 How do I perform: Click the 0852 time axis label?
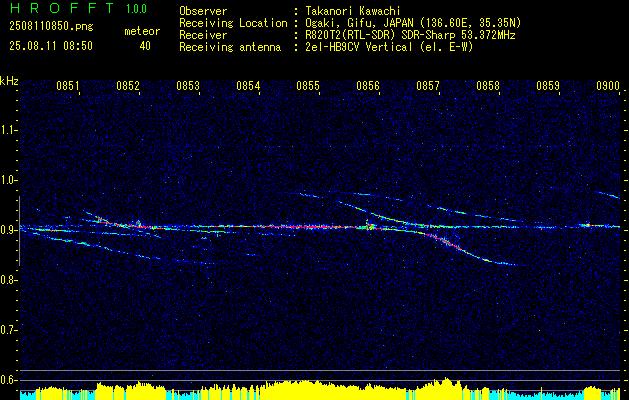[128, 86]
